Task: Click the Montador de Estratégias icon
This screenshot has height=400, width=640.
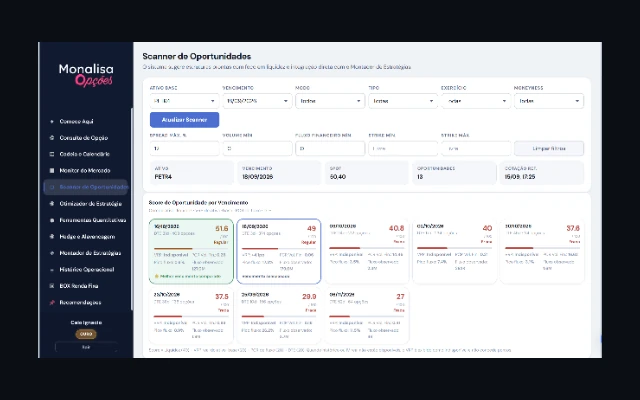Action: pos(51,253)
